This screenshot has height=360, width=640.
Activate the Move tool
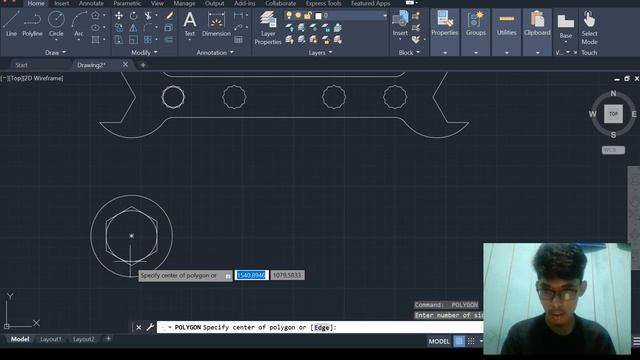pos(119,16)
